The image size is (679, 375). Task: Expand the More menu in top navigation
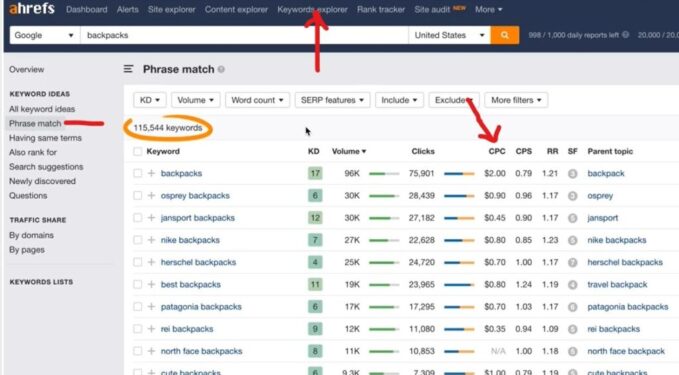pyautogui.click(x=488, y=9)
